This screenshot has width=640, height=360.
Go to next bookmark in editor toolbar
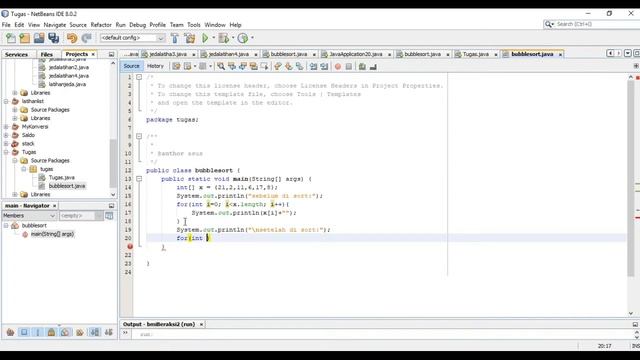pos(289,66)
